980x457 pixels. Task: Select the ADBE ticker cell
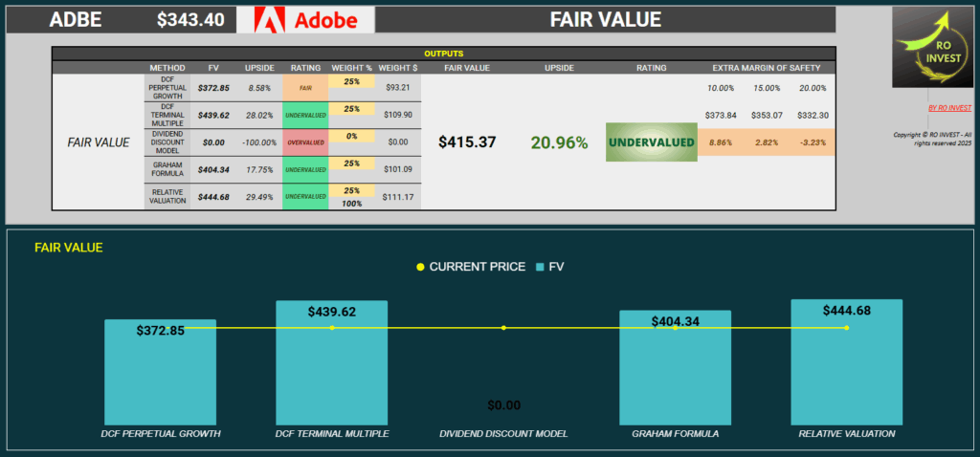click(78, 20)
